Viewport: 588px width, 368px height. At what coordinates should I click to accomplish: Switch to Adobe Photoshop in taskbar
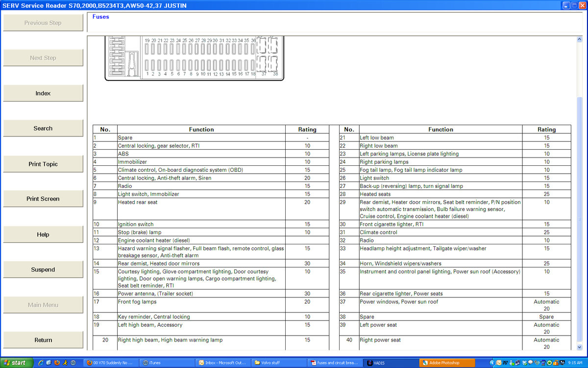pyautogui.click(x=447, y=363)
